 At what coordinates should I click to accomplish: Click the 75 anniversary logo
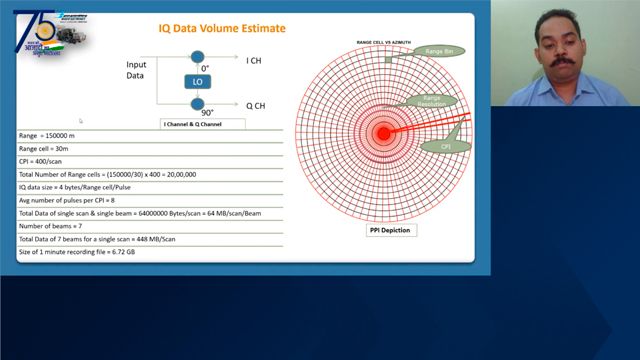[x=50, y=33]
